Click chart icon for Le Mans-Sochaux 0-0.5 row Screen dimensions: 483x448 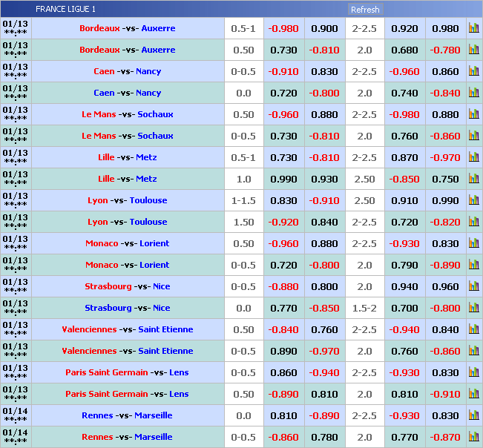473,136
